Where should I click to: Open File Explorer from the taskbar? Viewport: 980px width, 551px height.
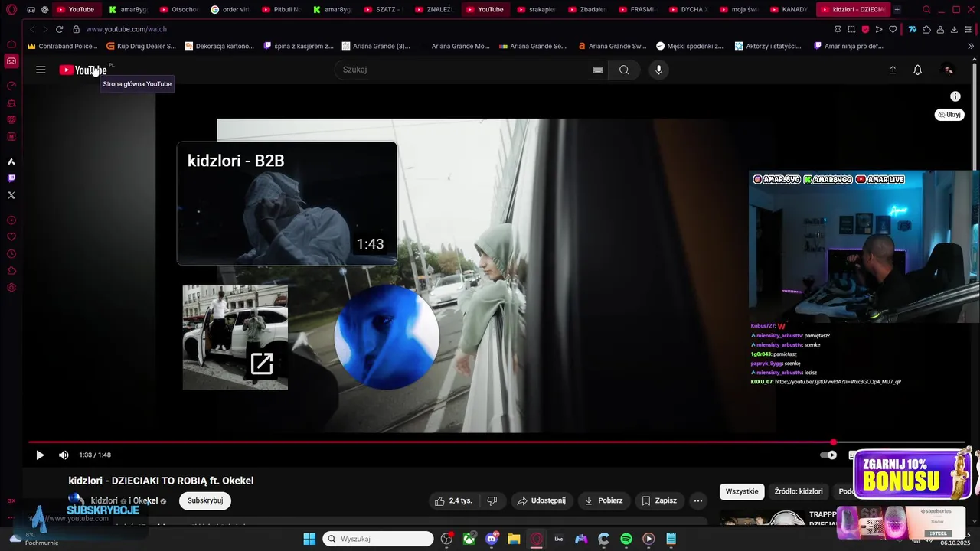(x=514, y=539)
